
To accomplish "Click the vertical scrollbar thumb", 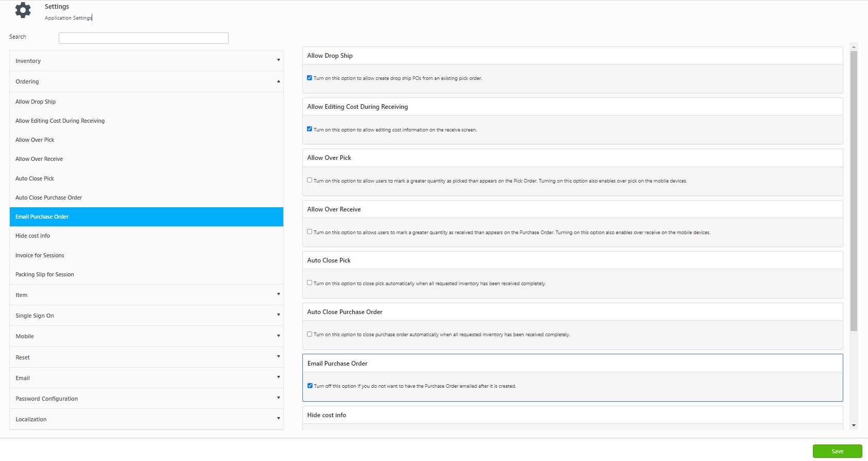I will (x=854, y=191).
